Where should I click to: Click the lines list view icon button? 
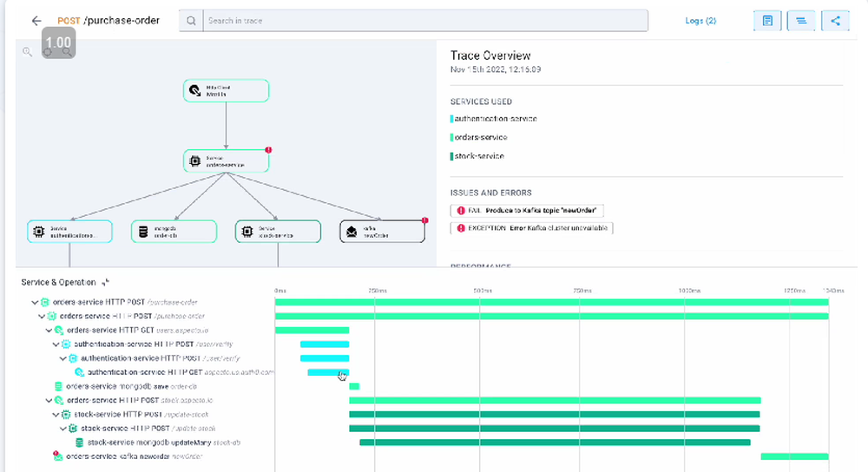[x=801, y=21]
